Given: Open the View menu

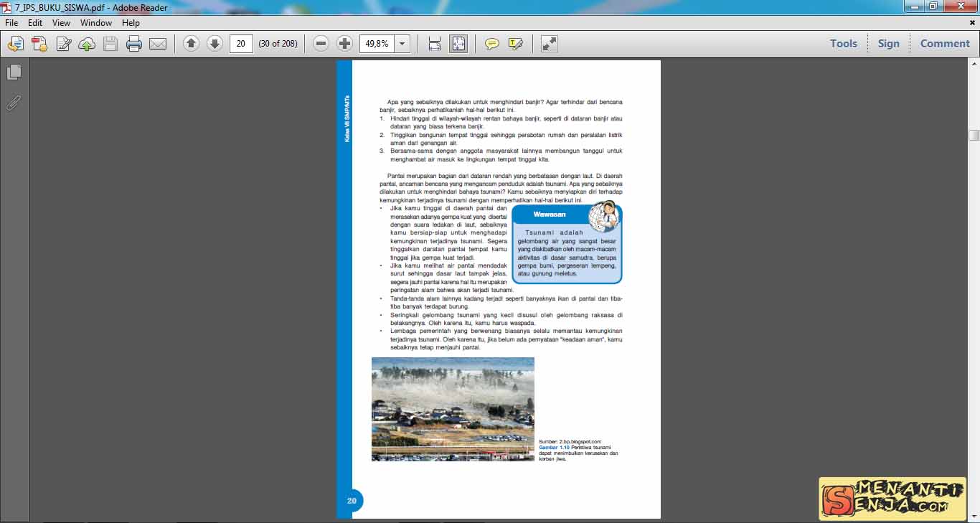Looking at the screenshot, I should (x=61, y=23).
